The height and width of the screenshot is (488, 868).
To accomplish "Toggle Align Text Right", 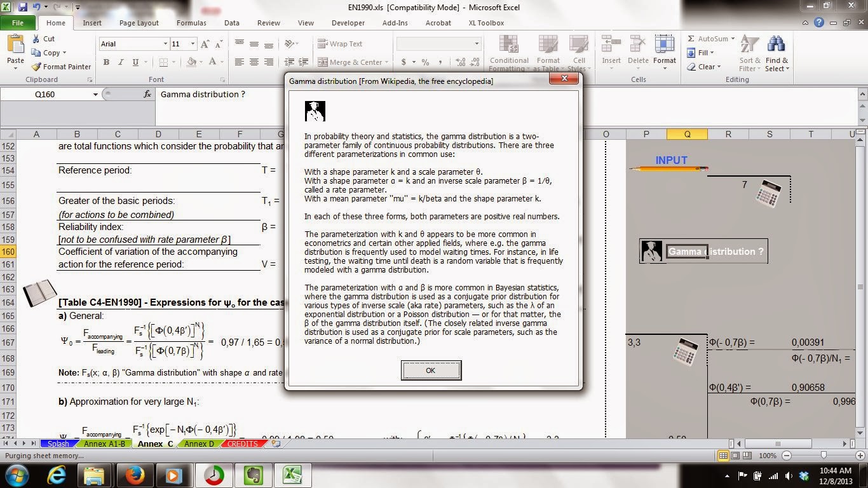I will pos(269,62).
